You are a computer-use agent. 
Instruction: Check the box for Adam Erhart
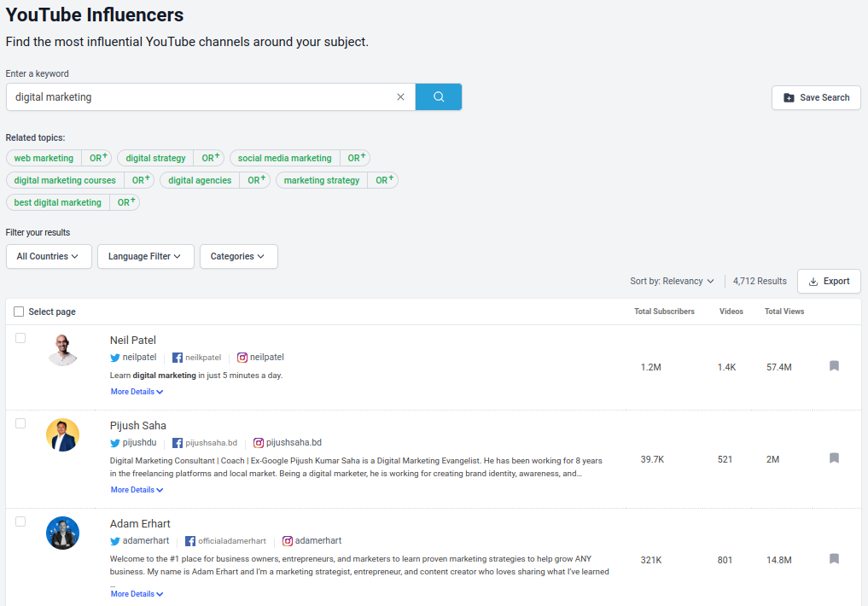20,522
